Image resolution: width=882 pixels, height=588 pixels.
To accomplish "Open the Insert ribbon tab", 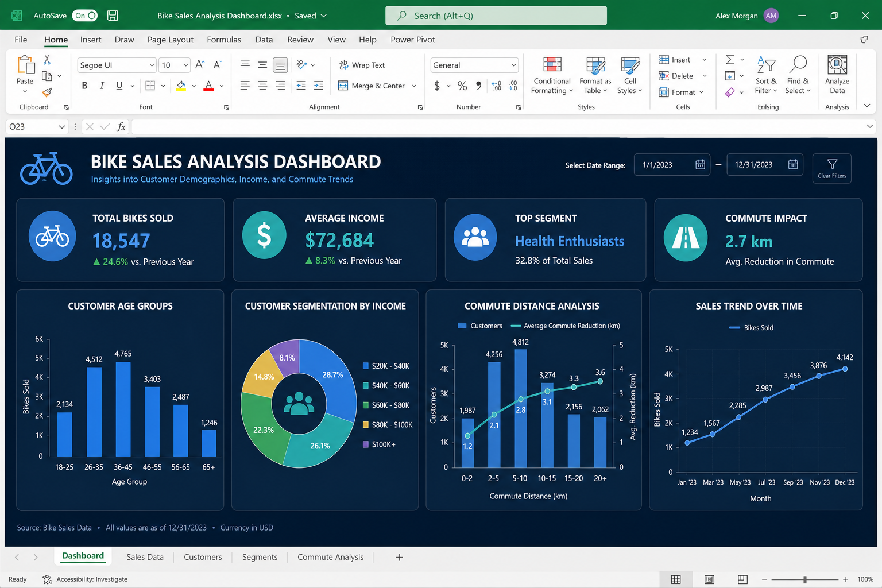I will (x=91, y=40).
